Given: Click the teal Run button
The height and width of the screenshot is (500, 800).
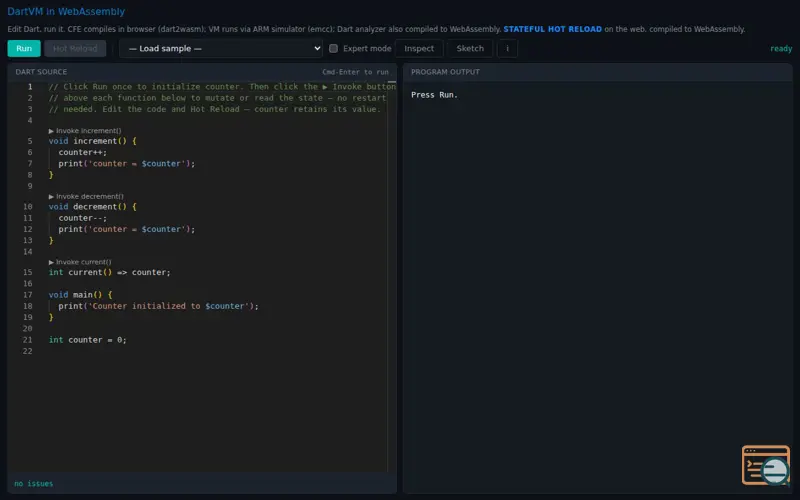Looking at the screenshot, I should tap(24, 48).
